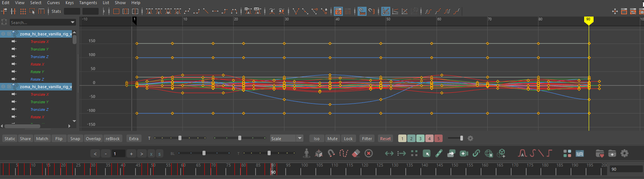Open the search filter dropdown arrow
This screenshot has height=179, width=644.
coord(73,23)
